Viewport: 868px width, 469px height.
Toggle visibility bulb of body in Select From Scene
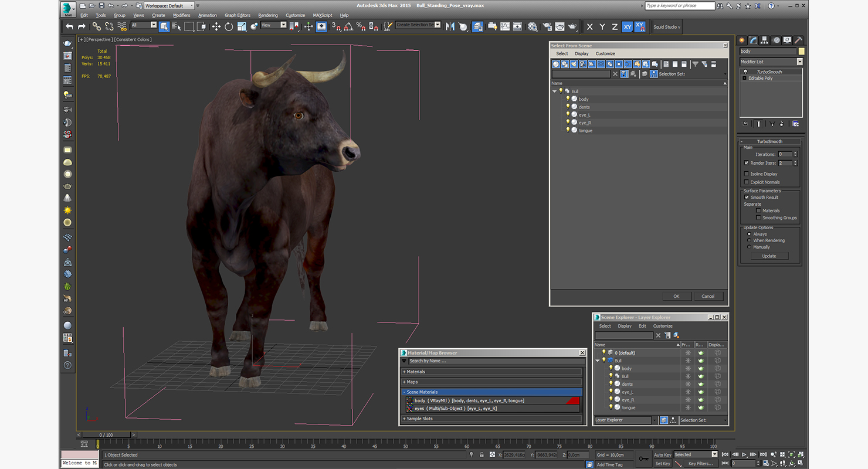(568, 98)
